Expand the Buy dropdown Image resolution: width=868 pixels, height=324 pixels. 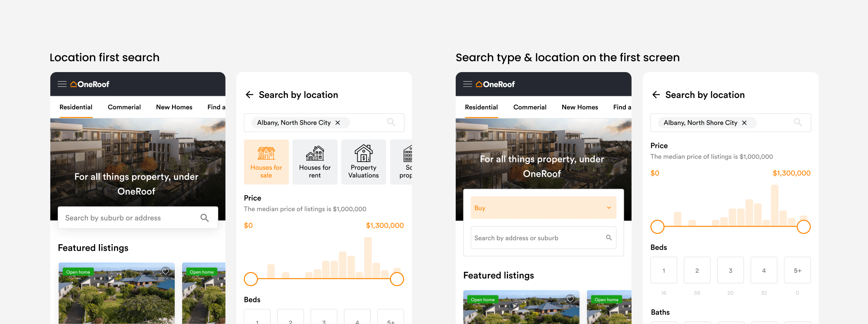(543, 208)
